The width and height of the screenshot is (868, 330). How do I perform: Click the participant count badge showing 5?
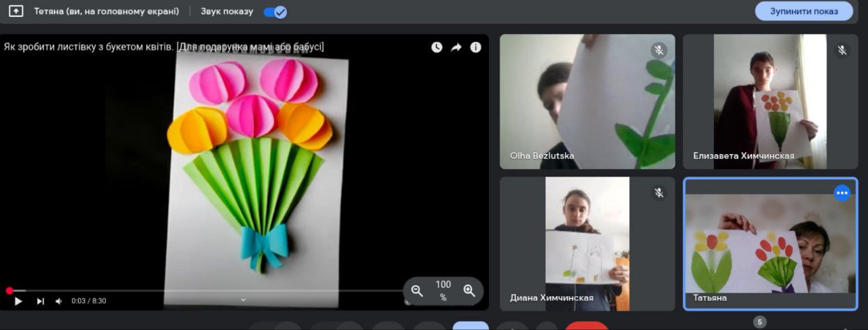(x=759, y=322)
